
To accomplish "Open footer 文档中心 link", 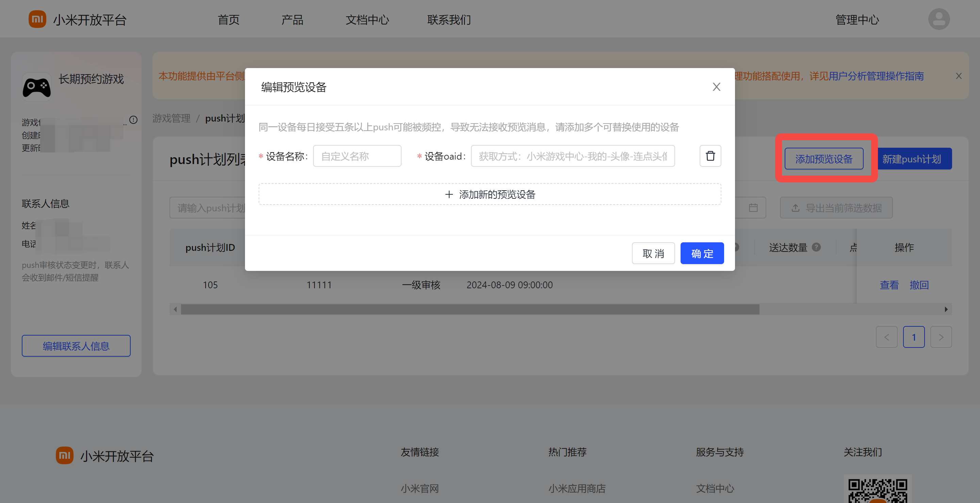I will (715, 488).
